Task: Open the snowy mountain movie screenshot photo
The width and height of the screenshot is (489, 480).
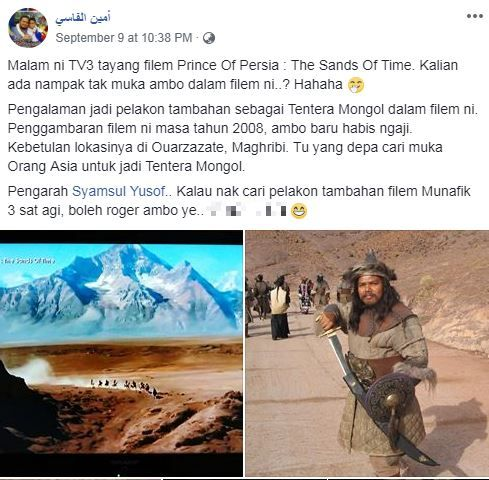Action: pos(121,353)
